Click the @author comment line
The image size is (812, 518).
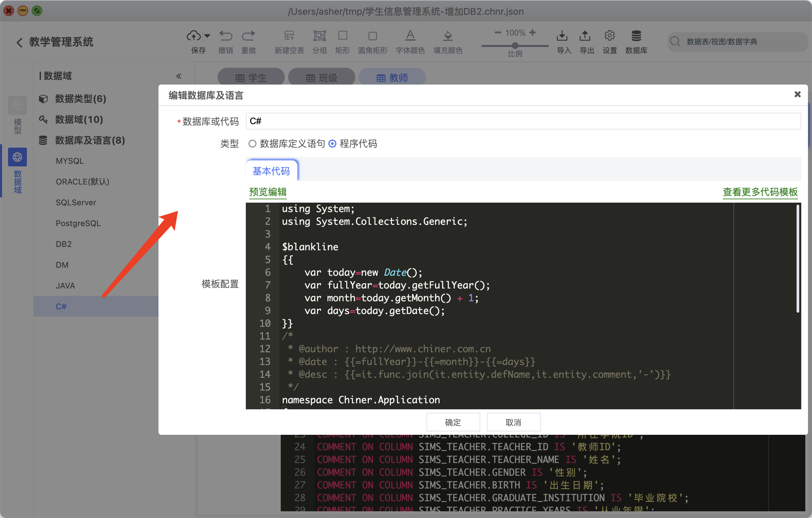389,349
